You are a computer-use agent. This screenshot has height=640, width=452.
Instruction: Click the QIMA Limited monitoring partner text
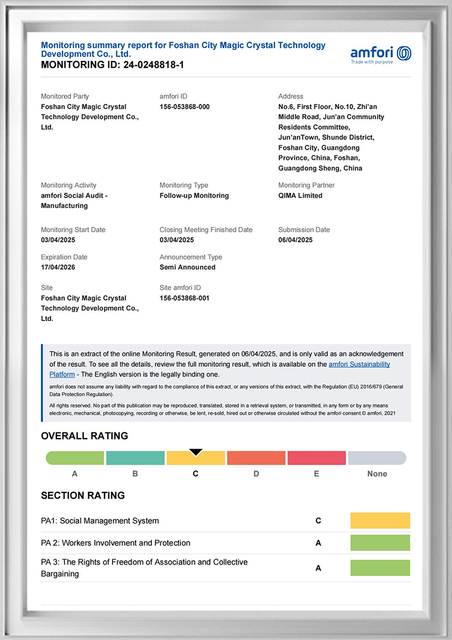[300, 196]
